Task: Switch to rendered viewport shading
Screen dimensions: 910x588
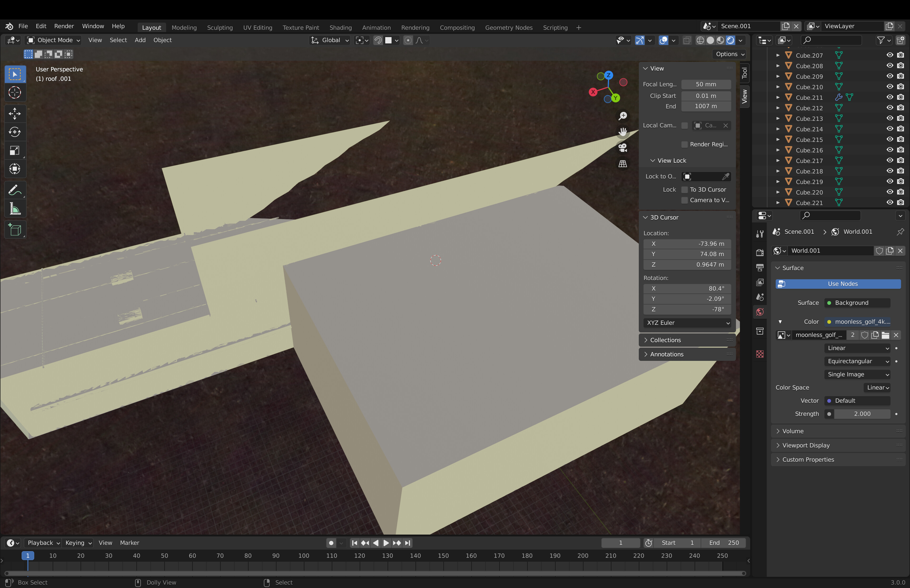Action: pyautogui.click(x=730, y=40)
